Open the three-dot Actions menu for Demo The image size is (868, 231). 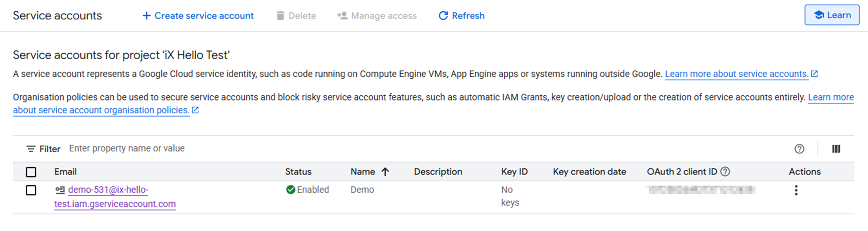[796, 190]
